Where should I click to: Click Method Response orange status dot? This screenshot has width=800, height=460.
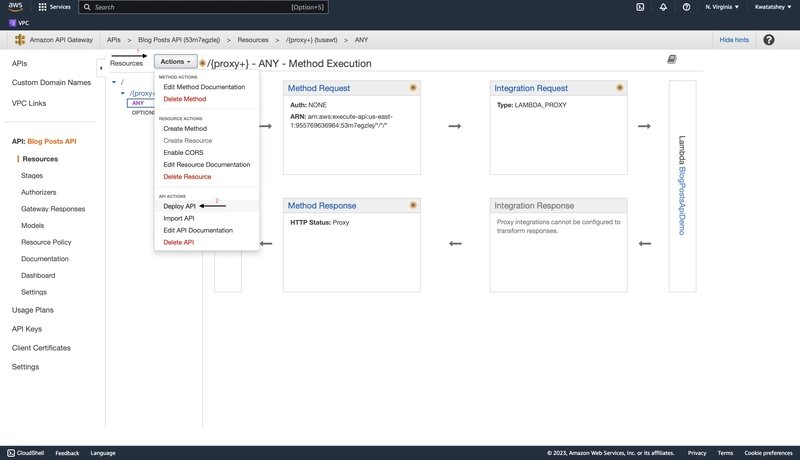413,205
